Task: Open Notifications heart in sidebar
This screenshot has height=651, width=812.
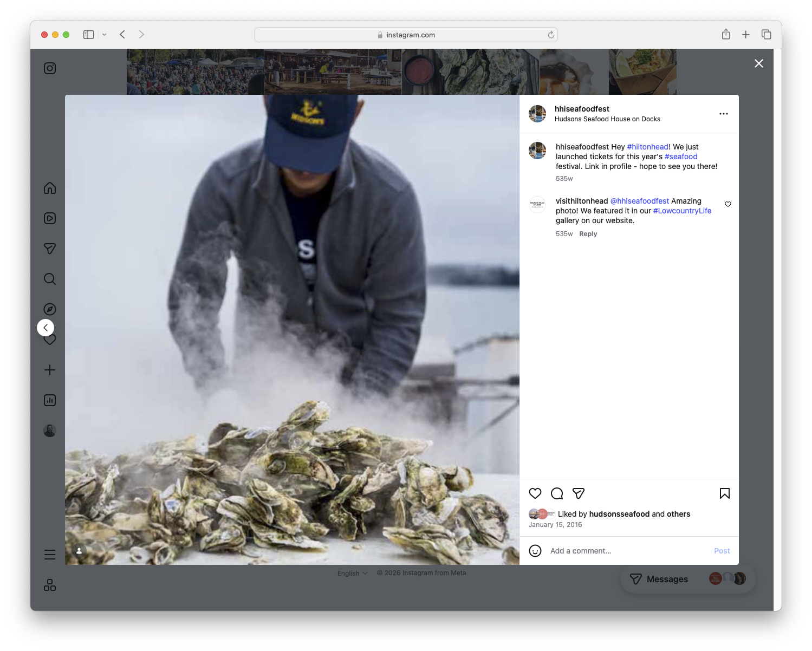Action: [x=50, y=341]
